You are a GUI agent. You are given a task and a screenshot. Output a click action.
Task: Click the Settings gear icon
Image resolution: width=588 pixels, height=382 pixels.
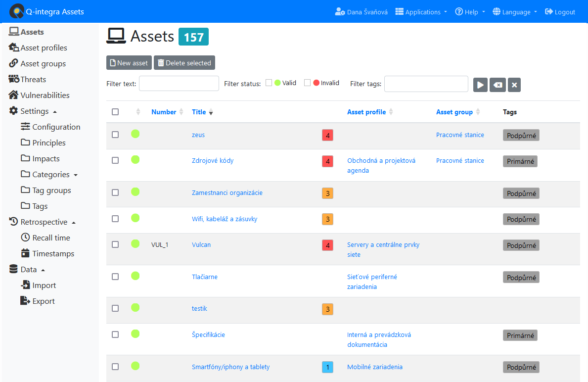pyautogui.click(x=13, y=111)
